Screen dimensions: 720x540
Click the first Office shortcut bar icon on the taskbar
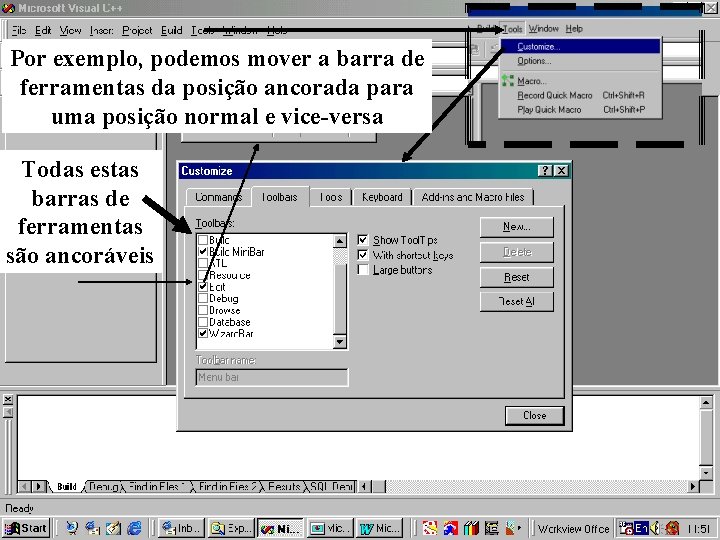pos(430,528)
